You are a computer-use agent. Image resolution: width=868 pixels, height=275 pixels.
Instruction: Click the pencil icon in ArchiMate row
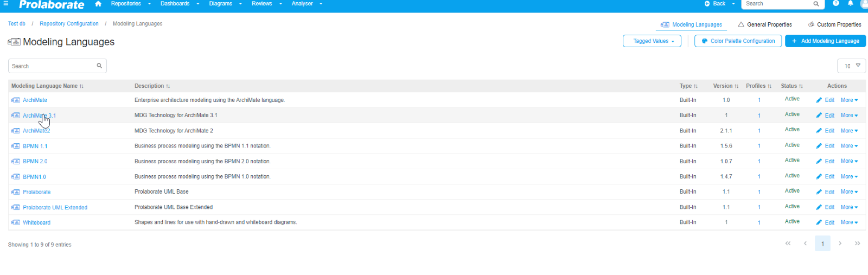click(x=819, y=100)
